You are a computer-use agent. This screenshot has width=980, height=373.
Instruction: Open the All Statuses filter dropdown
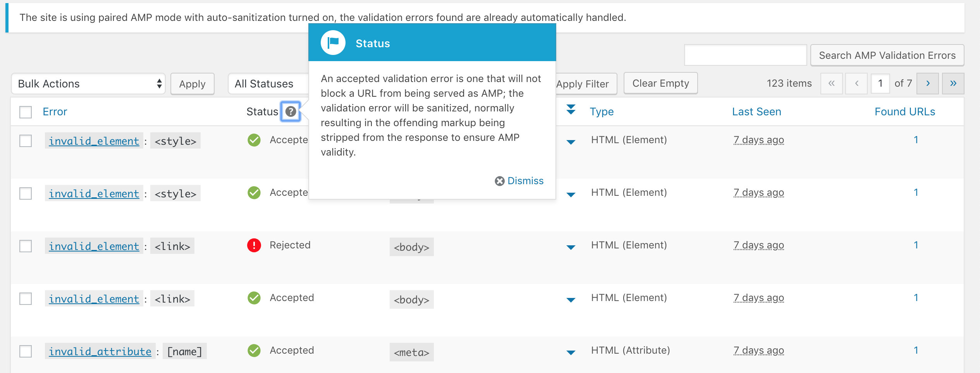click(x=268, y=84)
